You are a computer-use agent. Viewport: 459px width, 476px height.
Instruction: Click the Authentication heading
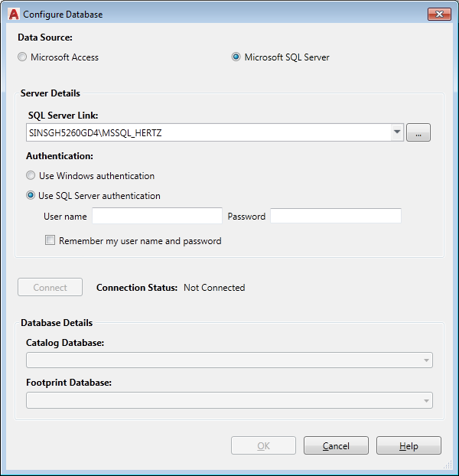(60, 156)
